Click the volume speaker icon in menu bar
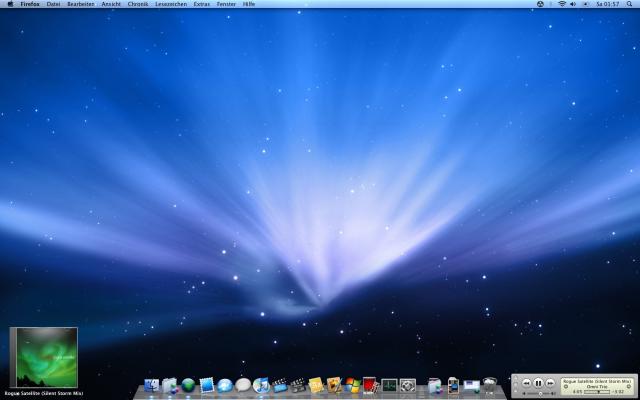640x400 pixels. click(573, 4)
